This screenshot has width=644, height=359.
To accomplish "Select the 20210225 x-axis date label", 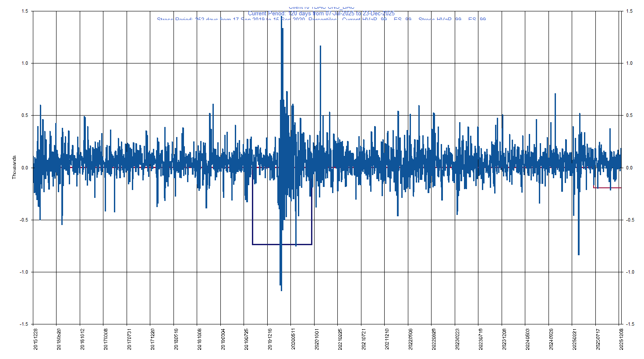I will [x=340, y=340].
